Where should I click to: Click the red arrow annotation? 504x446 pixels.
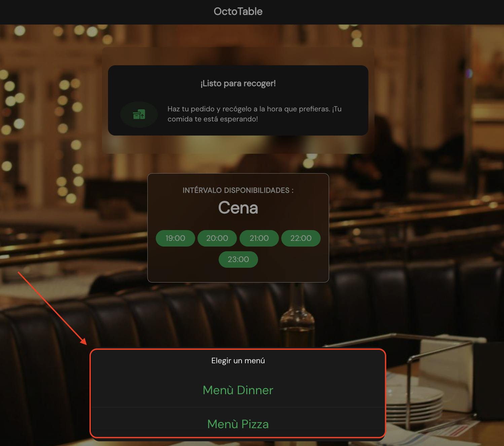pyautogui.click(x=52, y=308)
